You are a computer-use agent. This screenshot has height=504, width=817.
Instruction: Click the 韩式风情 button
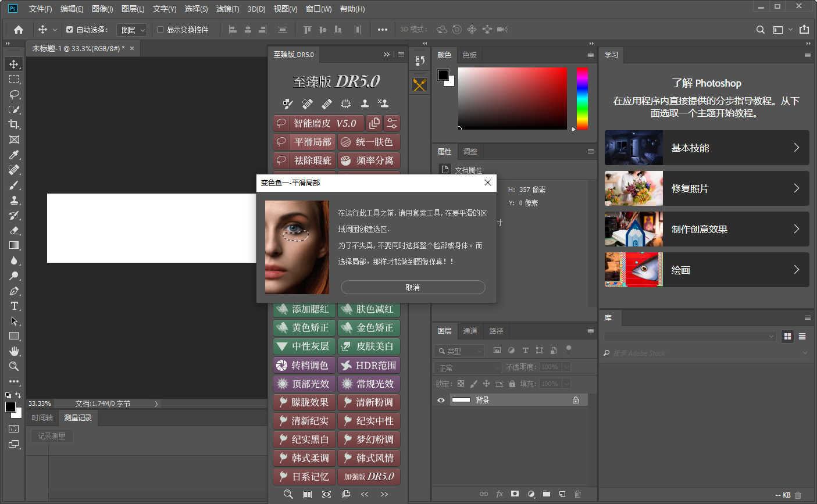(369, 458)
